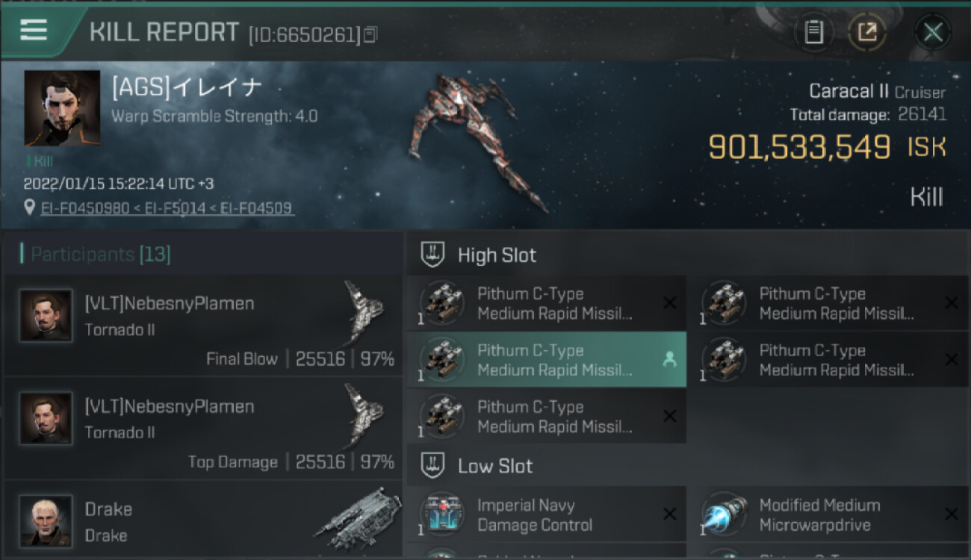This screenshot has height=560, width=971.
Task: Click the Drake pilot portrait
Action: 46,520
